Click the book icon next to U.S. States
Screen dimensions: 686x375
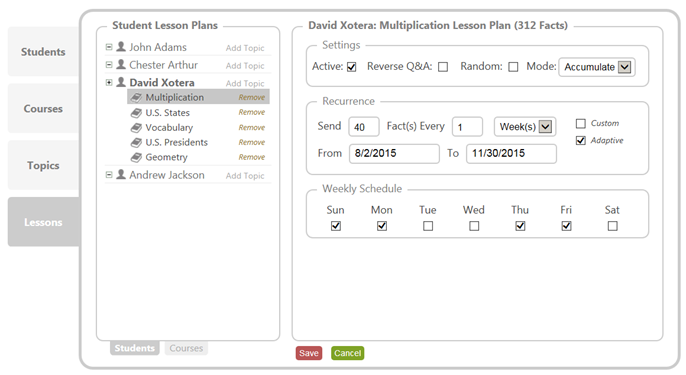[136, 112]
